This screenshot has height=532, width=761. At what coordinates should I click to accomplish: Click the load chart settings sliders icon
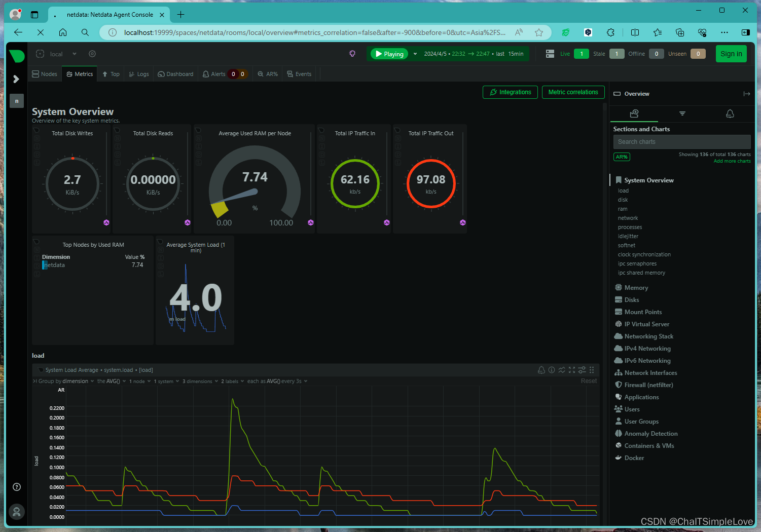point(582,370)
